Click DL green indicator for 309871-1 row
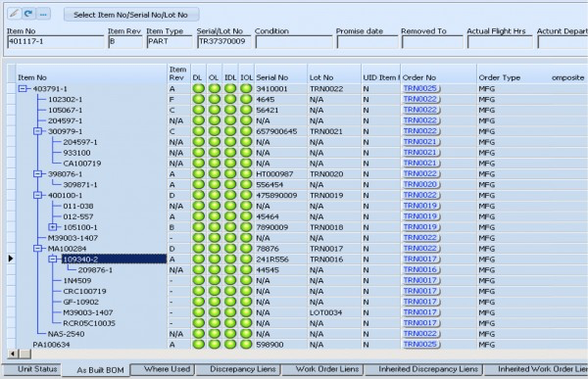This screenshot has width=588, height=379. (x=198, y=184)
